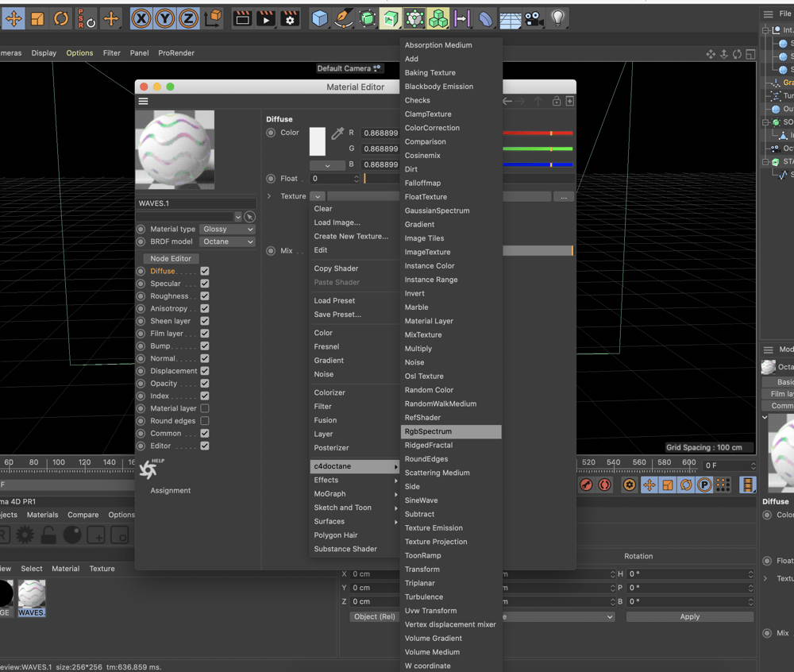Switch the coordinate system icon
Viewport: 794px width, 672px height.
click(213, 19)
